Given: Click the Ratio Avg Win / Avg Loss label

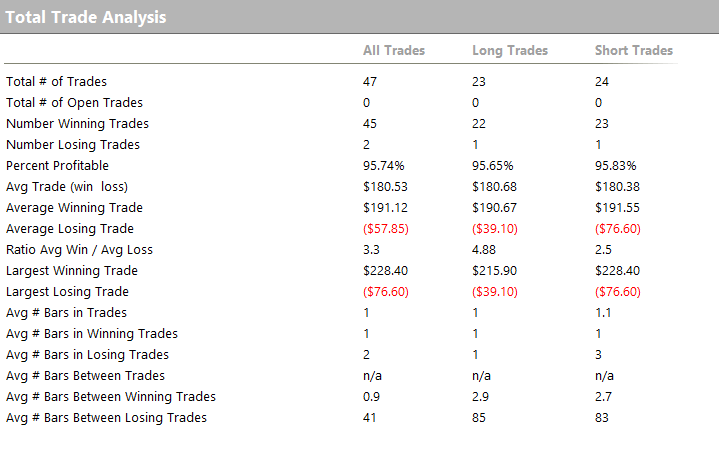Looking at the screenshot, I should click(x=79, y=250).
